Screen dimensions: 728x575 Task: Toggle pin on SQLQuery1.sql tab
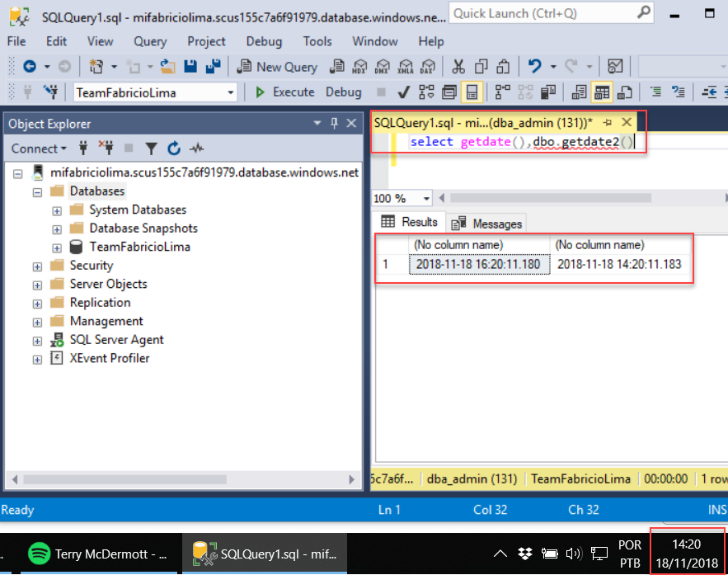[x=608, y=122]
